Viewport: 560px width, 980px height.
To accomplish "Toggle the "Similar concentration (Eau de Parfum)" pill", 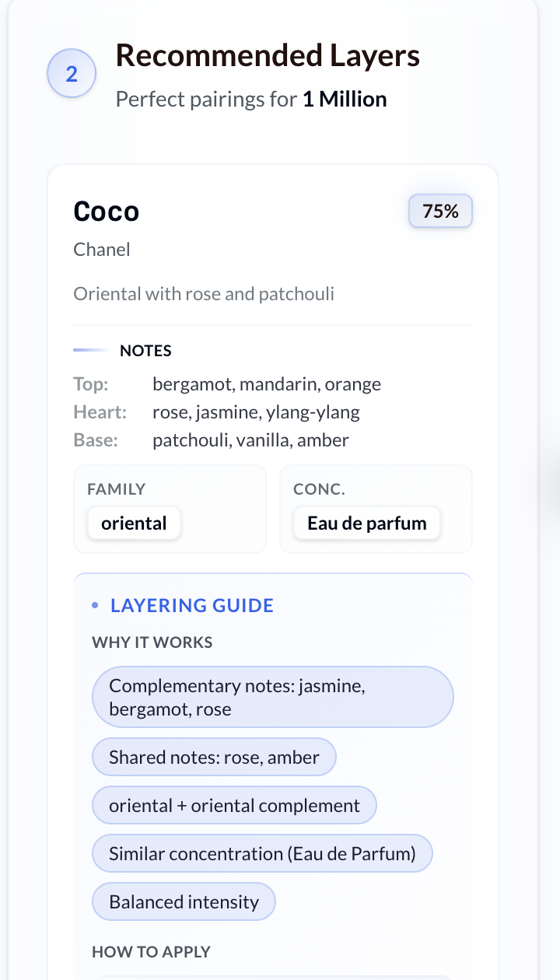I will tap(262, 853).
